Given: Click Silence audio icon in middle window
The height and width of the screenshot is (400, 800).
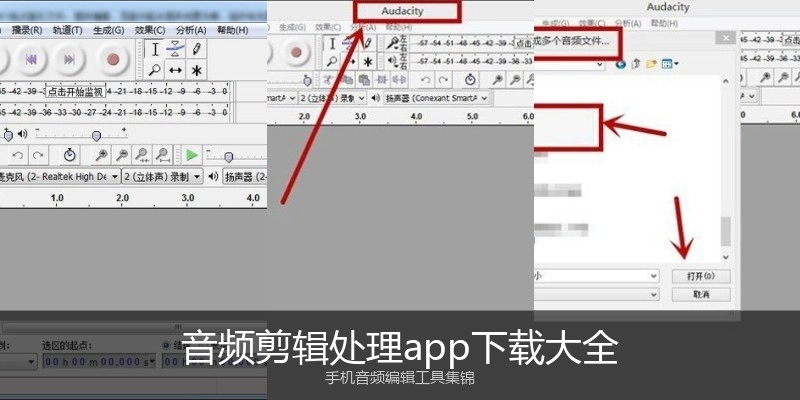Looking at the screenshot, I should pos(399,80).
